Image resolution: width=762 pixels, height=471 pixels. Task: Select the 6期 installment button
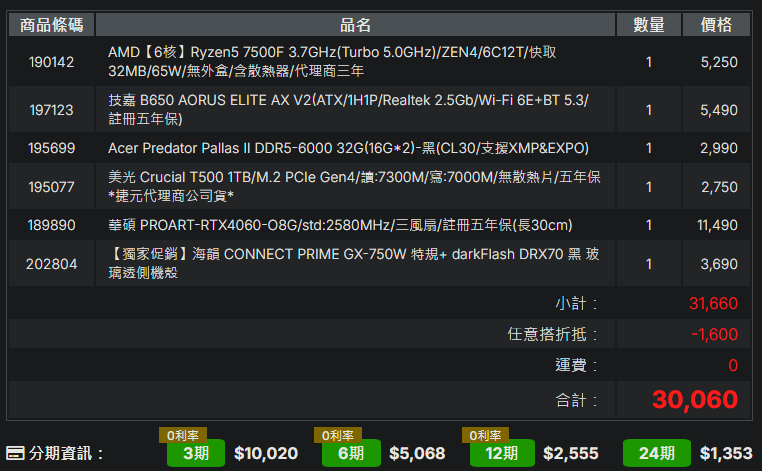point(351,453)
